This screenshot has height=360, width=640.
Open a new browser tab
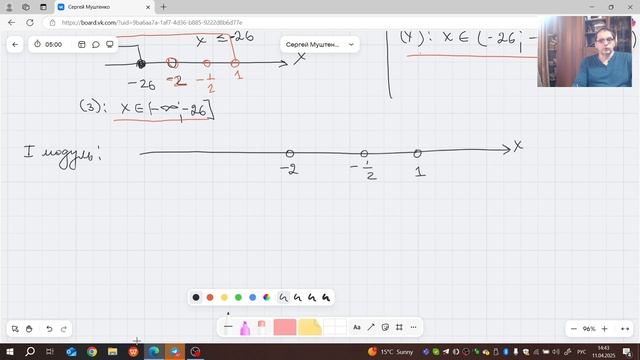click(163, 7)
